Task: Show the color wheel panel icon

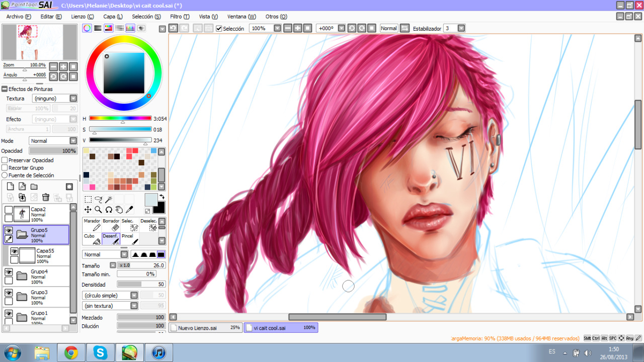Action: [x=87, y=28]
